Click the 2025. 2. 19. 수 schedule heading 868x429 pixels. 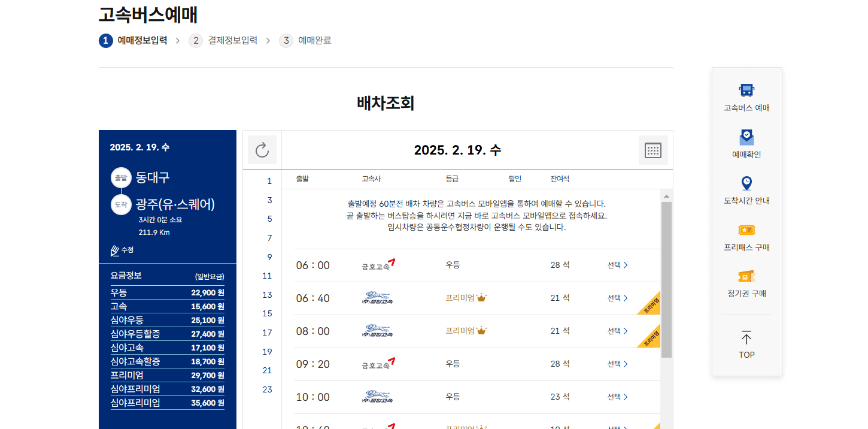pyautogui.click(x=457, y=150)
